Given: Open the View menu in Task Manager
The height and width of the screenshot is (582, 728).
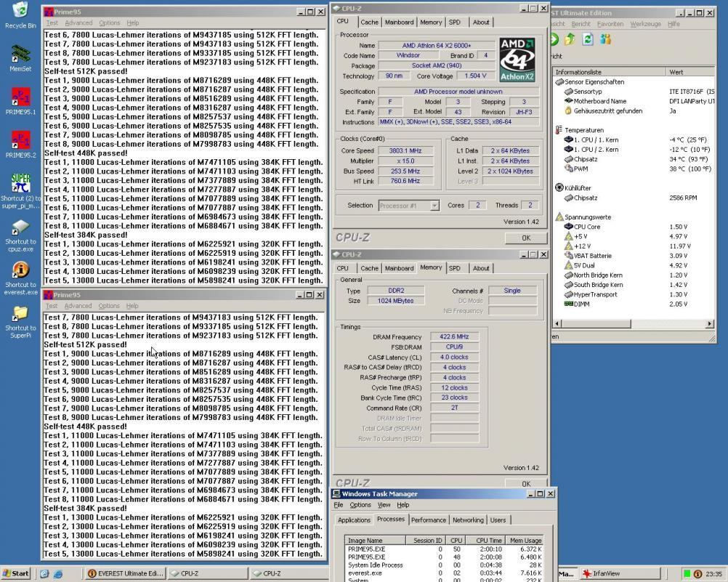Looking at the screenshot, I should (384, 505).
